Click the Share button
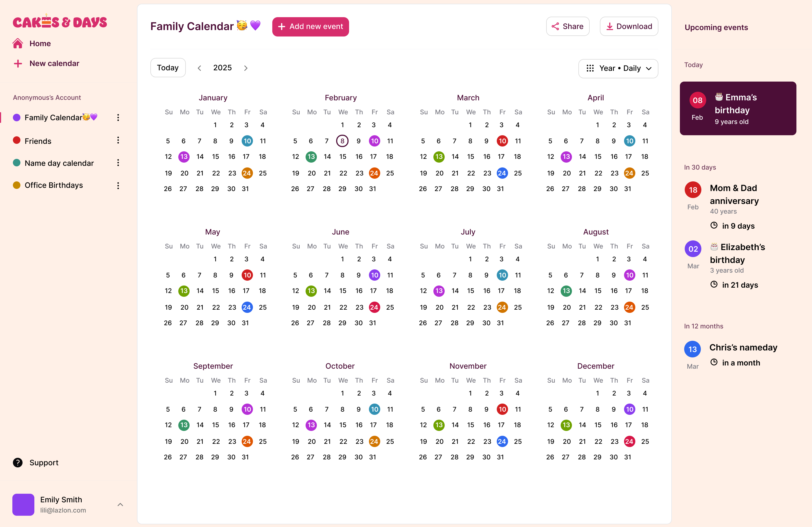812x527 pixels. click(x=567, y=27)
